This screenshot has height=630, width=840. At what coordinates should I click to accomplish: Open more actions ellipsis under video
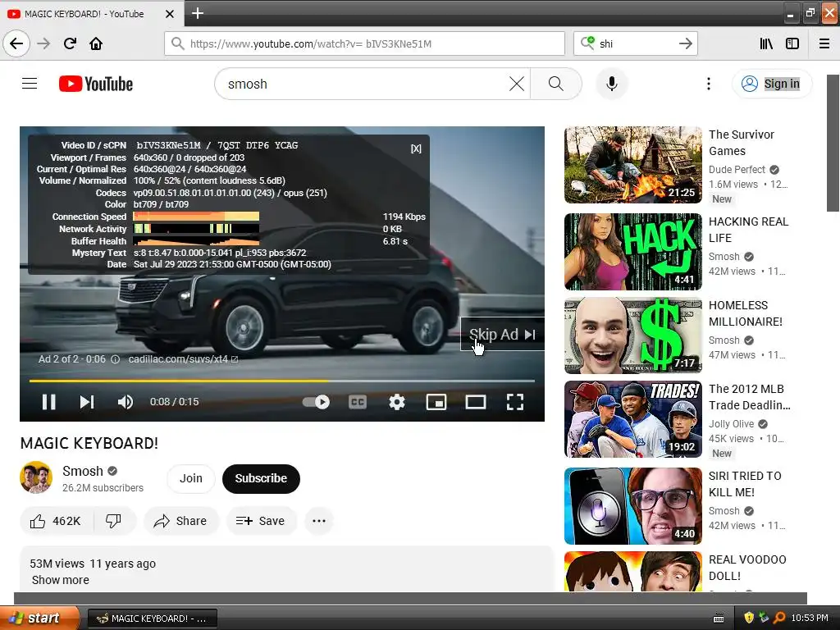tap(319, 521)
